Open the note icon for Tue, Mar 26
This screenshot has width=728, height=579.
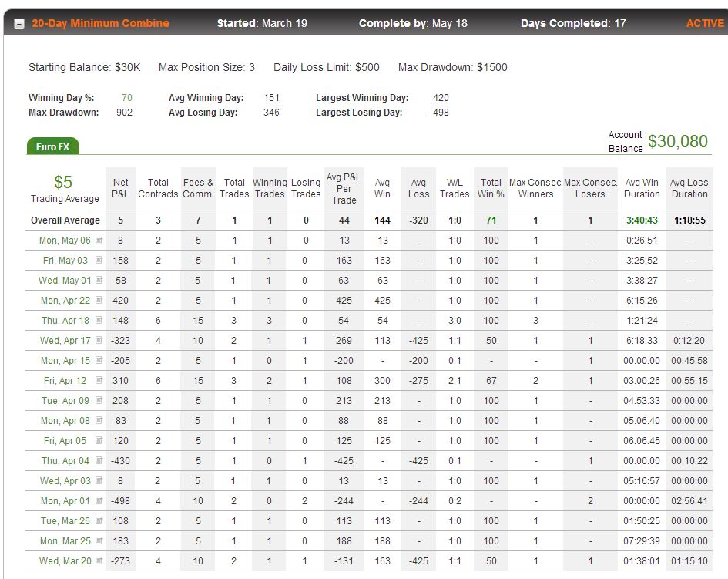coord(99,520)
